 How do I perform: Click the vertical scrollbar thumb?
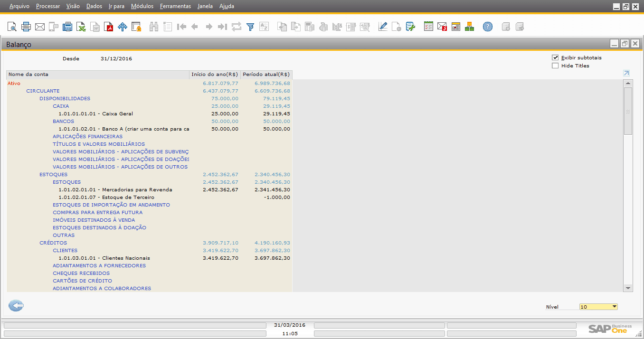[x=628, y=111]
